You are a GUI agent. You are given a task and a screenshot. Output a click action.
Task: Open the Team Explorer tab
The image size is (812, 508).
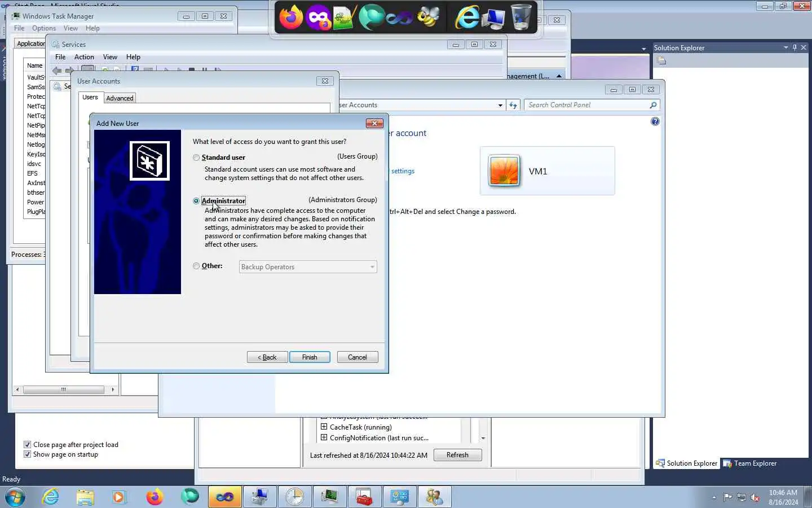(750, 463)
